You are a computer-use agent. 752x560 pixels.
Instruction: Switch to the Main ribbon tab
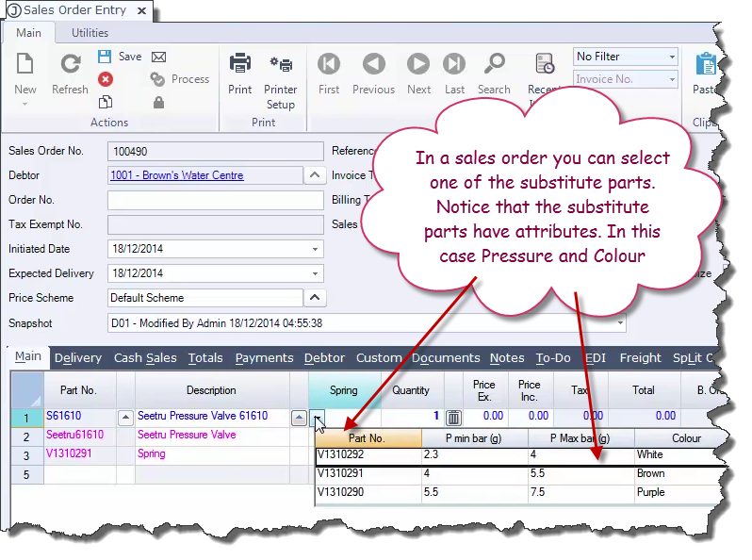pos(29,33)
